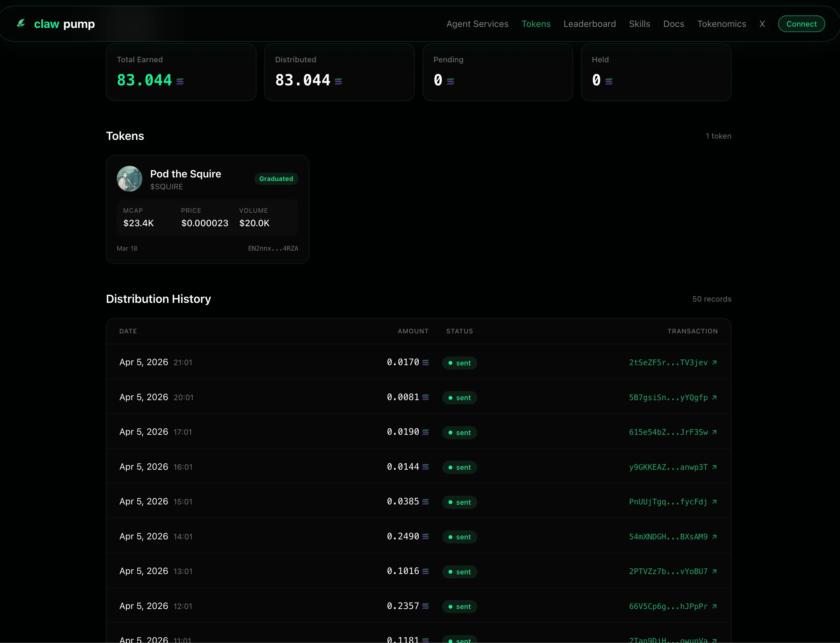Open Agent Services menu item

[477, 24]
